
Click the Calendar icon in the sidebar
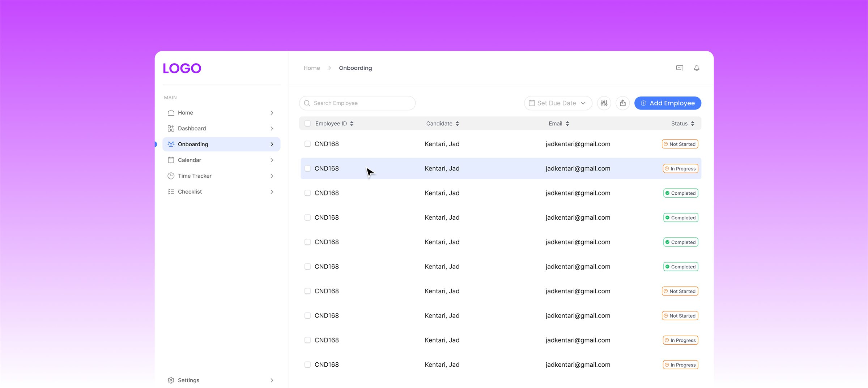tap(171, 160)
